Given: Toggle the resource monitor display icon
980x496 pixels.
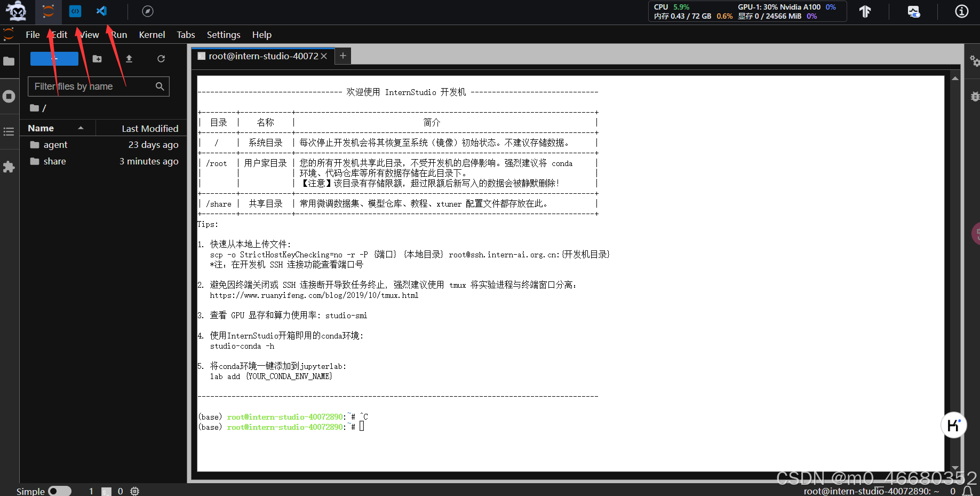Looking at the screenshot, I should click(x=913, y=11).
